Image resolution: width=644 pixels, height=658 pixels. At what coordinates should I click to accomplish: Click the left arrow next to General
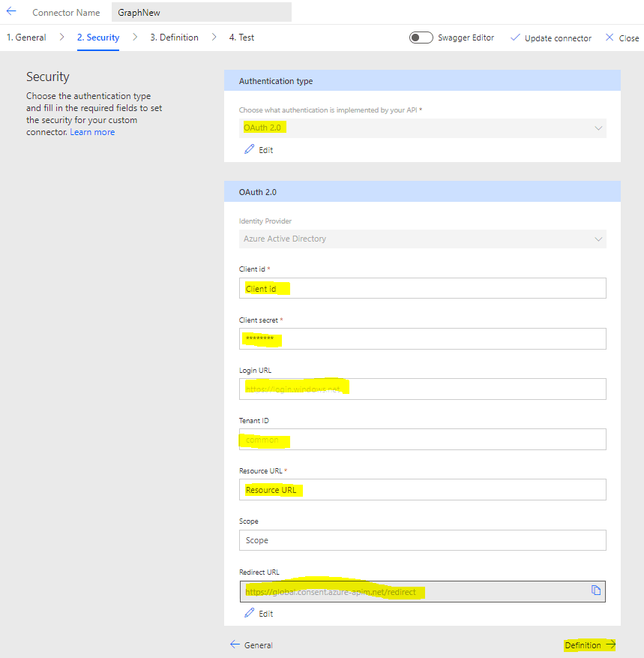coord(235,644)
